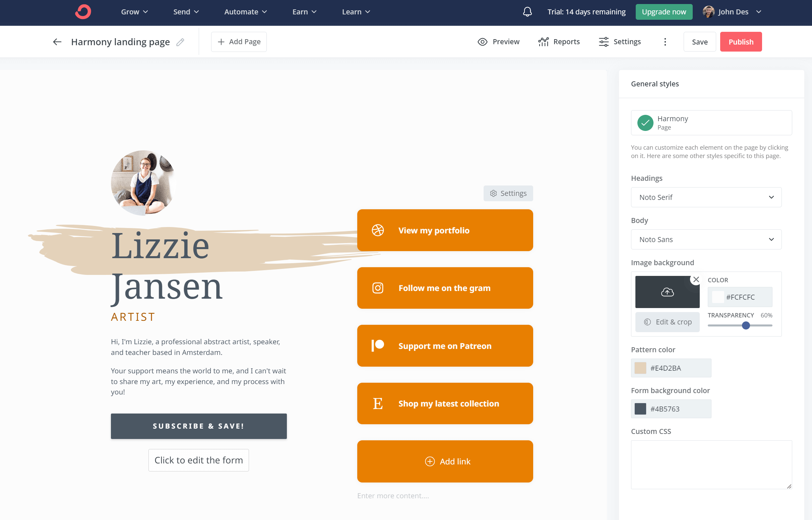Click the upload image background icon

[x=667, y=292]
